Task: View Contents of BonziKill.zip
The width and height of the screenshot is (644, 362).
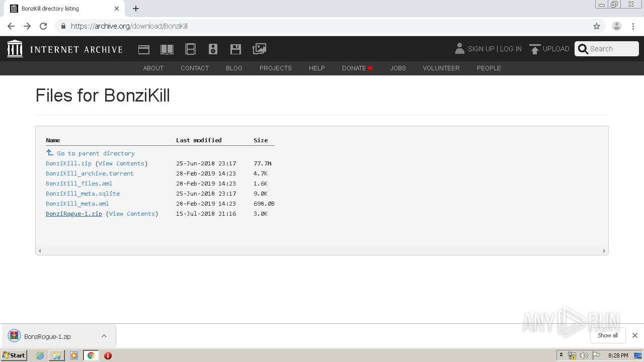Action: [x=121, y=163]
